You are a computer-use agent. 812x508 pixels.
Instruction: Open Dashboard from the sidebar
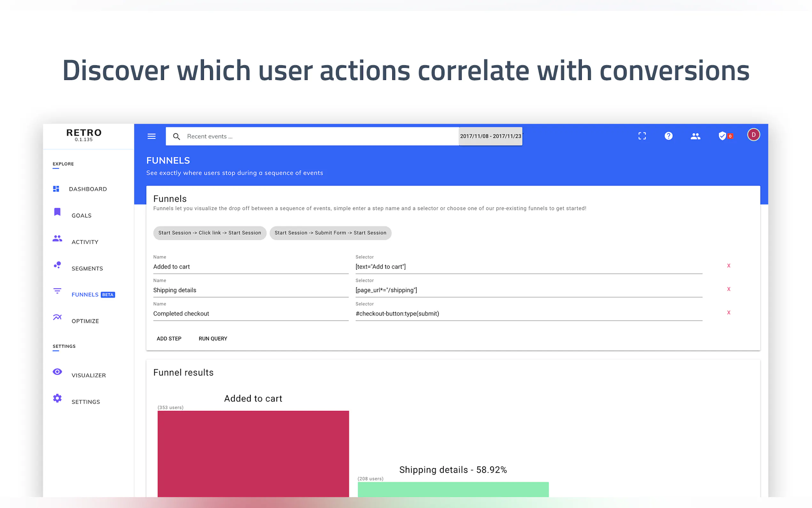87,189
